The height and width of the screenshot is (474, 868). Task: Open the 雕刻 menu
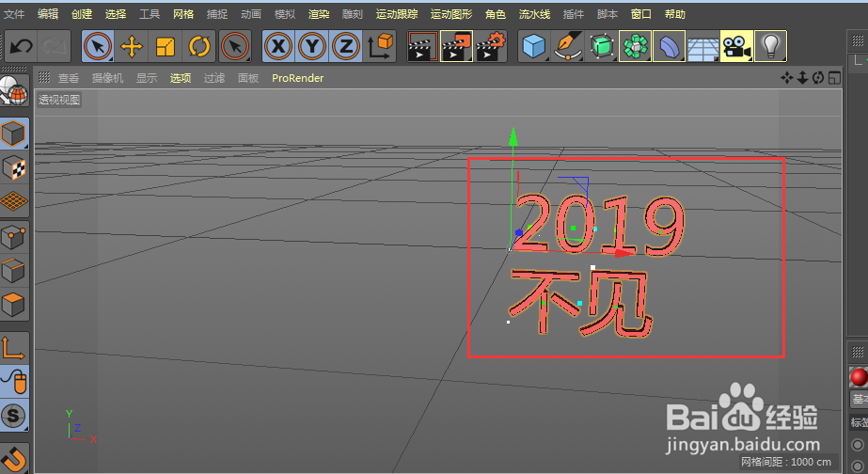(352, 14)
